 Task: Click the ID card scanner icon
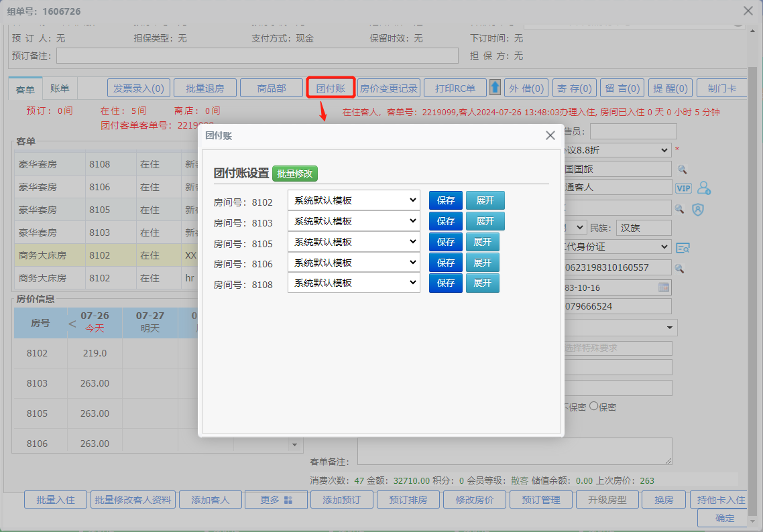coord(683,247)
